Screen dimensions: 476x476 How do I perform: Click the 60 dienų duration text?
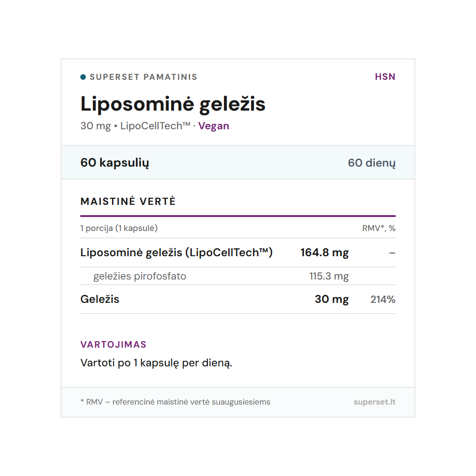tap(371, 163)
